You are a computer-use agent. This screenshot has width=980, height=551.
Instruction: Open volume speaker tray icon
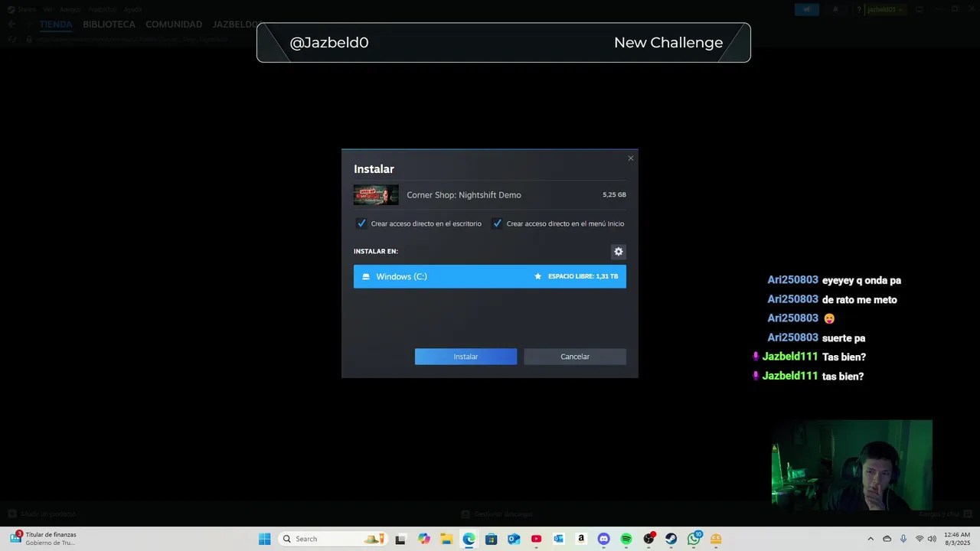[932, 539]
